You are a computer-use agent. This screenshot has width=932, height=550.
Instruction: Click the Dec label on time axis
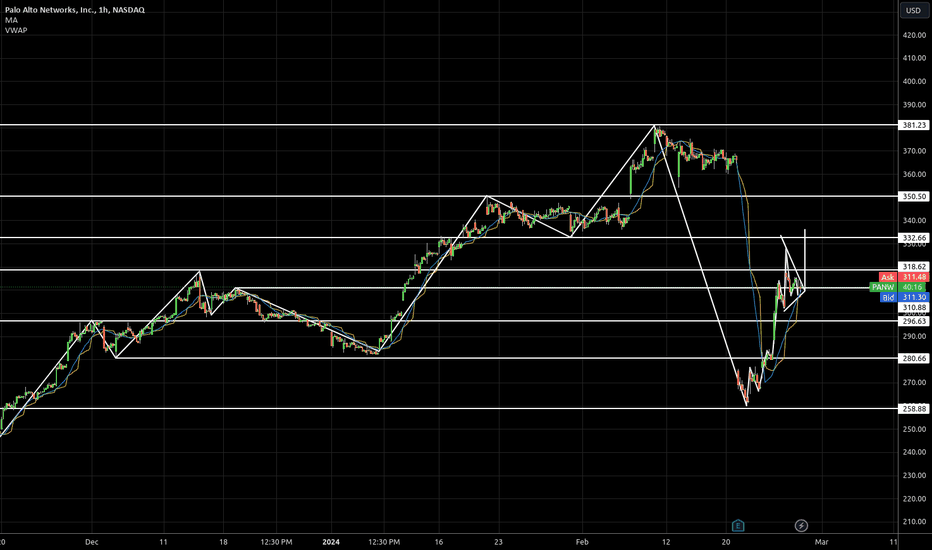click(x=92, y=542)
